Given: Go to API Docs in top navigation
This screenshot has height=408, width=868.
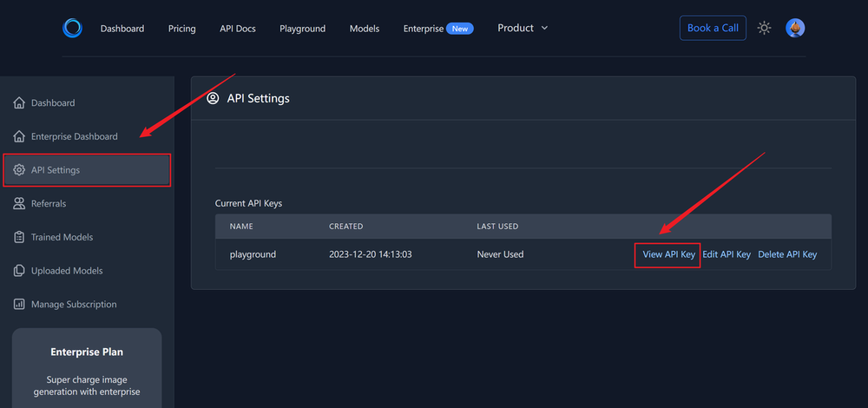Looking at the screenshot, I should pos(238,29).
